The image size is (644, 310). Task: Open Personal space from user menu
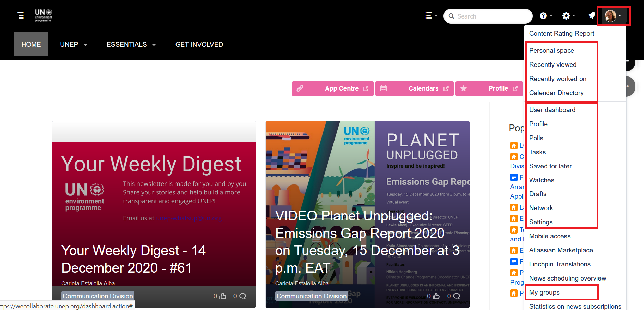551,50
